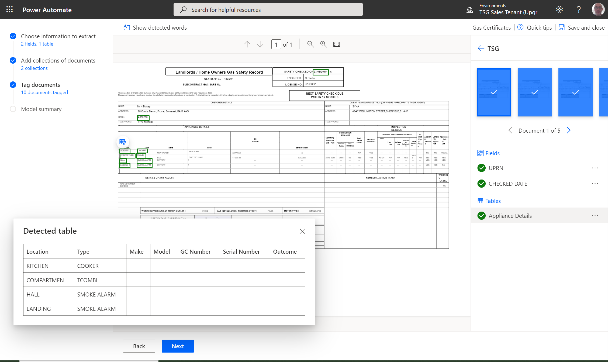The height and width of the screenshot is (362, 608).
Task: Open more options for Appliance Details
Action: click(595, 215)
